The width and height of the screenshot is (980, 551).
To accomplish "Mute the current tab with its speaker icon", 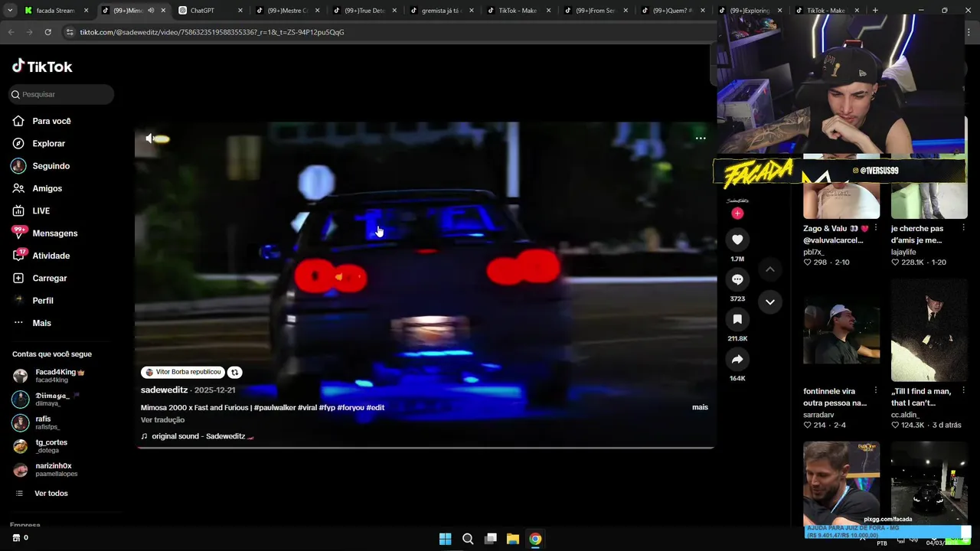I will pos(151,11).
